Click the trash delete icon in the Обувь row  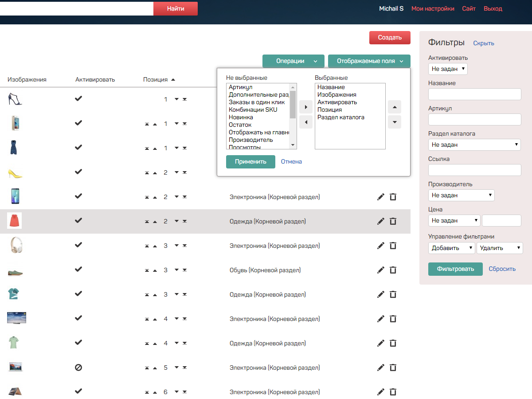393,270
